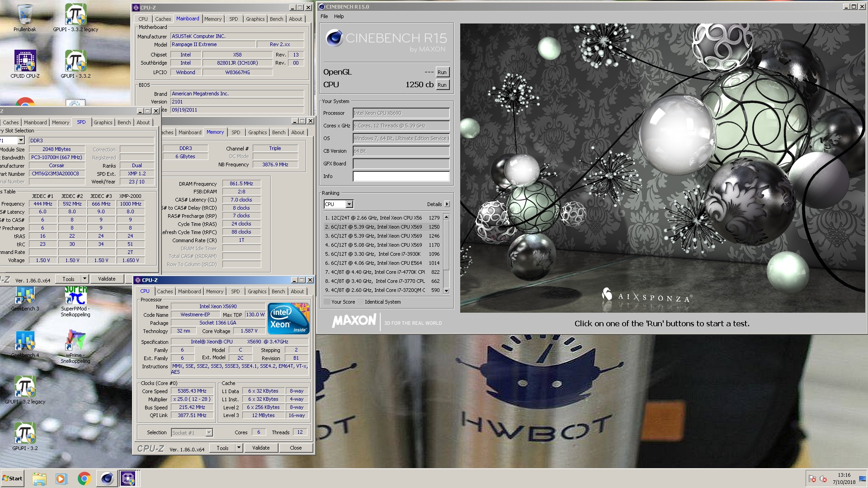The image size is (868, 488).
Task: Open the Cinebench File menu
Action: (324, 16)
